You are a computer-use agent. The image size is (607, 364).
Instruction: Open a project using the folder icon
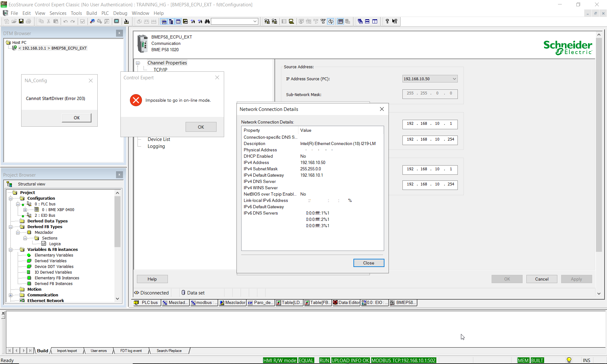tap(14, 21)
